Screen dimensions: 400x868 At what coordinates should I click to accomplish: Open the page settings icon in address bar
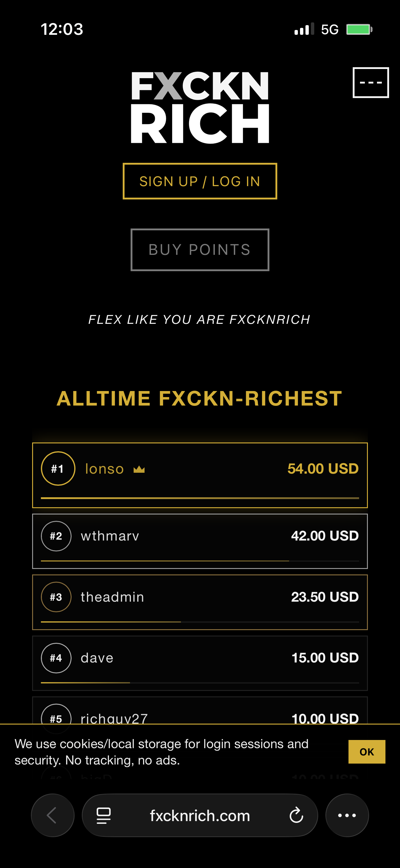[x=104, y=815]
